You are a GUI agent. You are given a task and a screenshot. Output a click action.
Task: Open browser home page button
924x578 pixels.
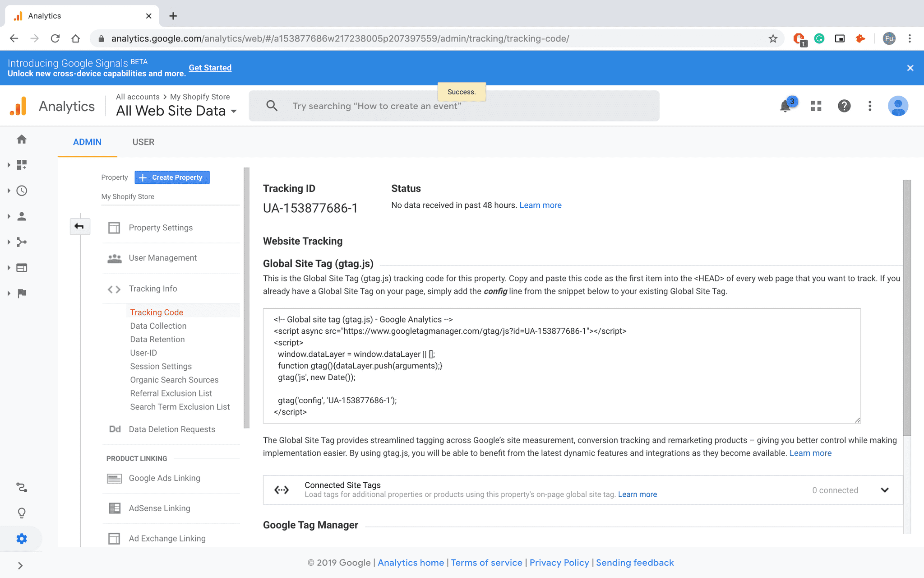point(75,38)
